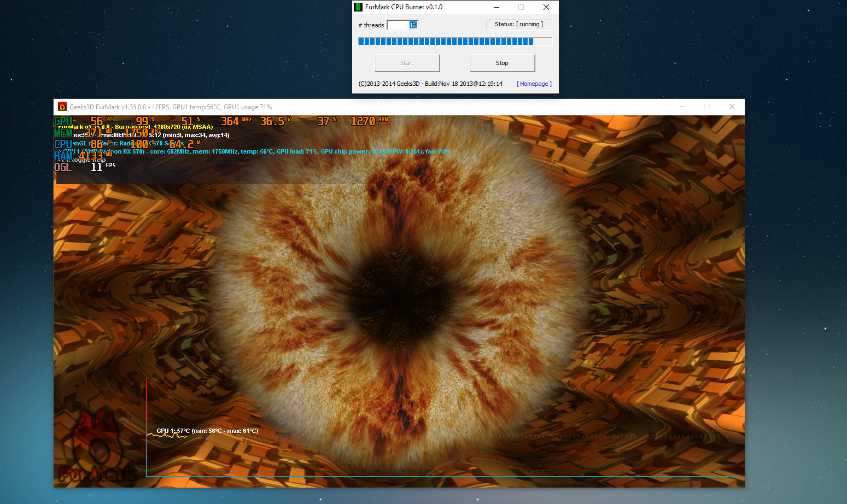This screenshot has width=847, height=504.
Task: Click the '4133 MB' RAM value
Action: [96, 156]
